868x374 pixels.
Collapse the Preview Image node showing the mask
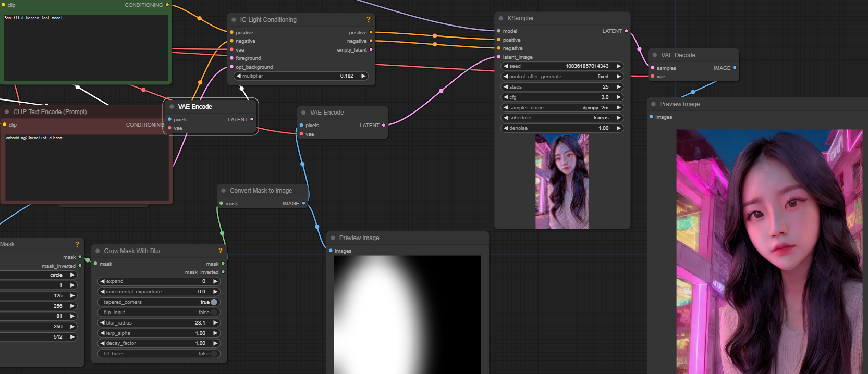(x=333, y=238)
